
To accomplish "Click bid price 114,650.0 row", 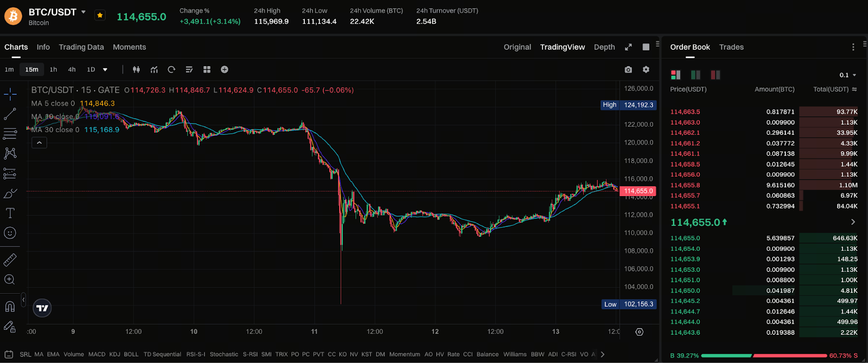I will pyautogui.click(x=764, y=290).
